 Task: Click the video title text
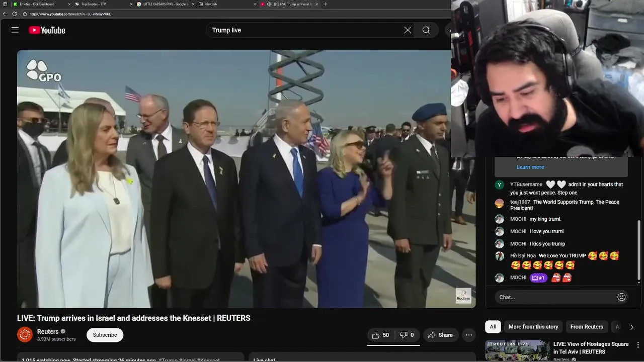pos(134,318)
